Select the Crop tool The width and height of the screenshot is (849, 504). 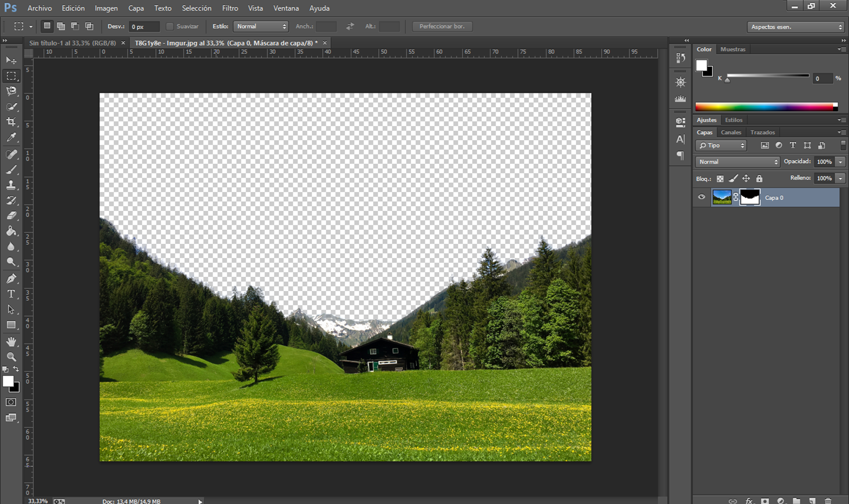(x=11, y=122)
